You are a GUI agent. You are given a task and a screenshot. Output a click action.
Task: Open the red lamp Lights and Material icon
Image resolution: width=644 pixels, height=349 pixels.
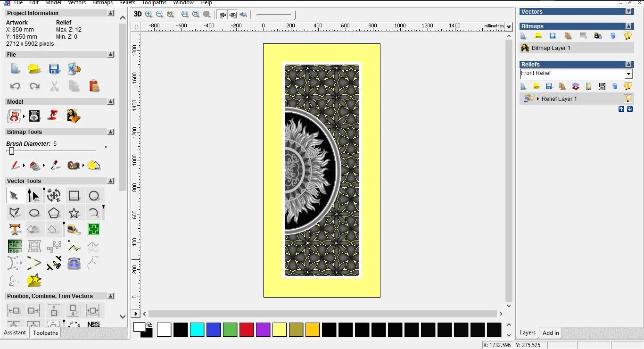point(54,116)
